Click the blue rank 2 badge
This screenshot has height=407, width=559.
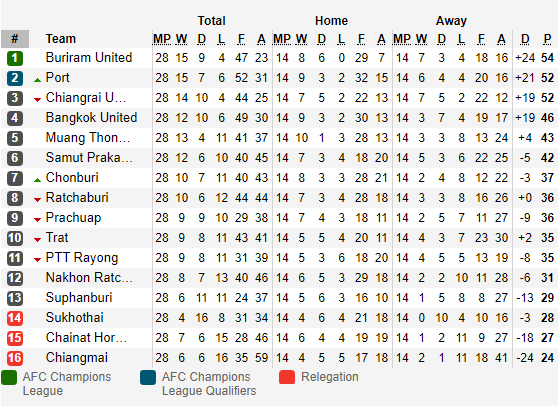click(15, 78)
